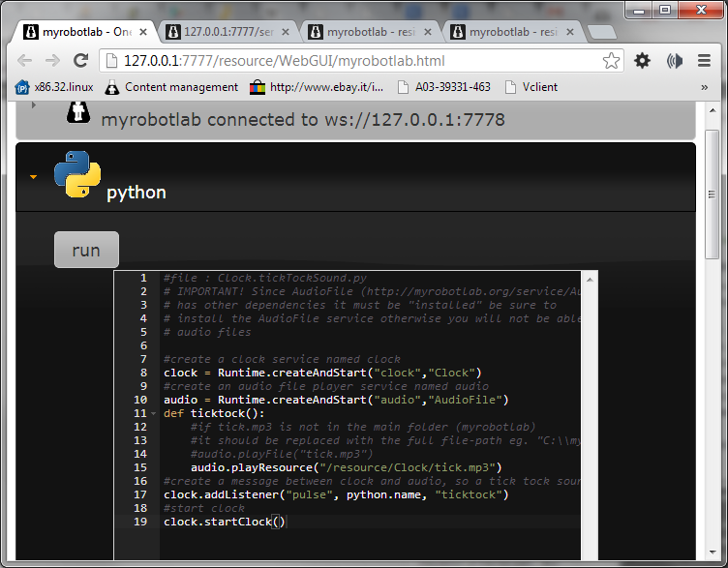The width and height of the screenshot is (728, 568).
Task: Close the Chrome window
Action: pos(701,10)
